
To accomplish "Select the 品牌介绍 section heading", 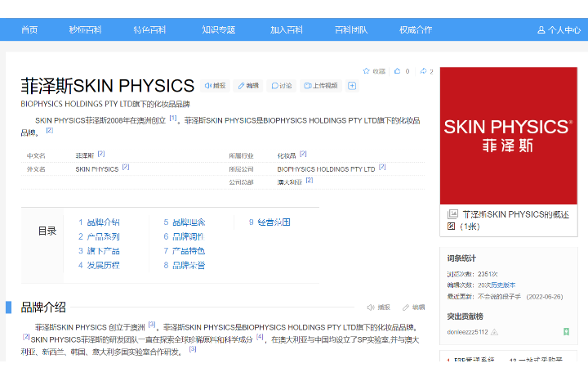I will 43,307.
